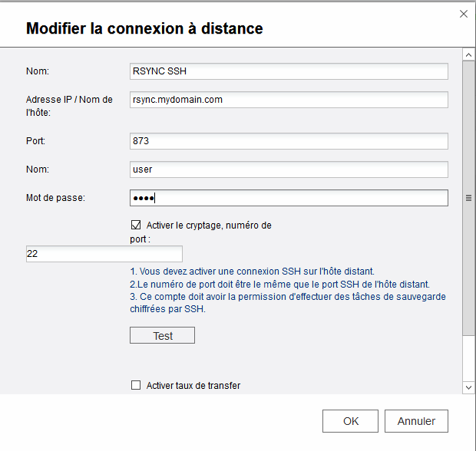The image size is (476, 451).
Task: Close the remote connection dialog with the X
Action: 463,14
